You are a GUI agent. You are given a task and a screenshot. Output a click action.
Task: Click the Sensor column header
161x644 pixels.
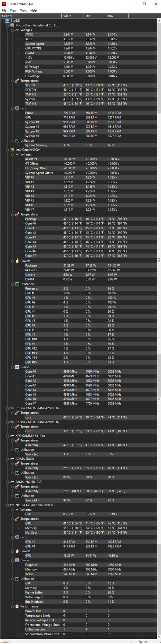(x=31, y=16)
